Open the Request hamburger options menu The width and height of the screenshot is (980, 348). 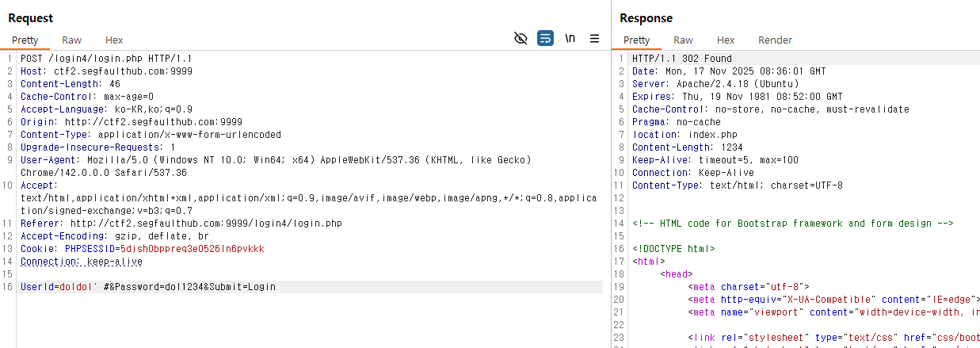point(594,38)
